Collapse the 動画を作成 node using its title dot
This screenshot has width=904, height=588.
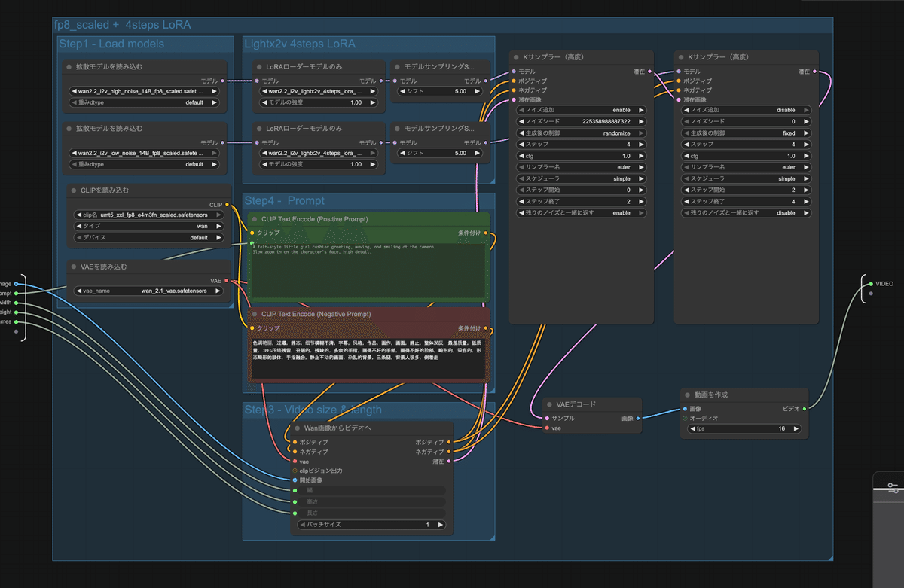click(x=686, y=395)
